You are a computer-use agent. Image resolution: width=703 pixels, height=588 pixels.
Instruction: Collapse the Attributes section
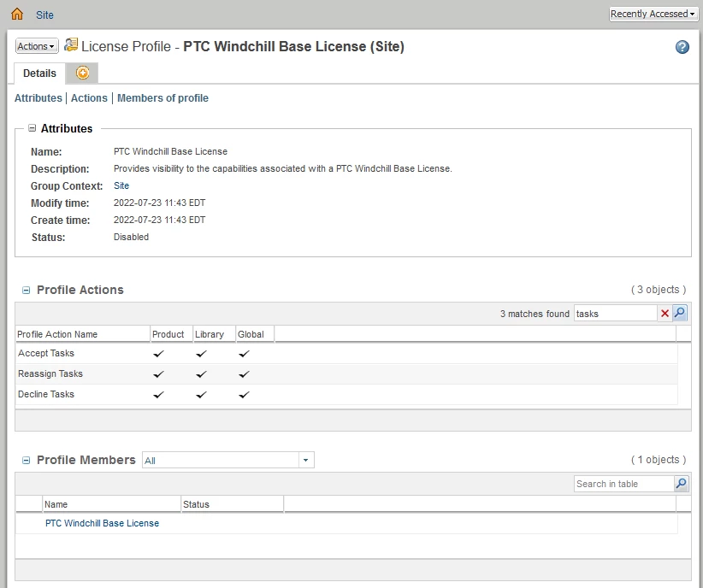point(32,128)
